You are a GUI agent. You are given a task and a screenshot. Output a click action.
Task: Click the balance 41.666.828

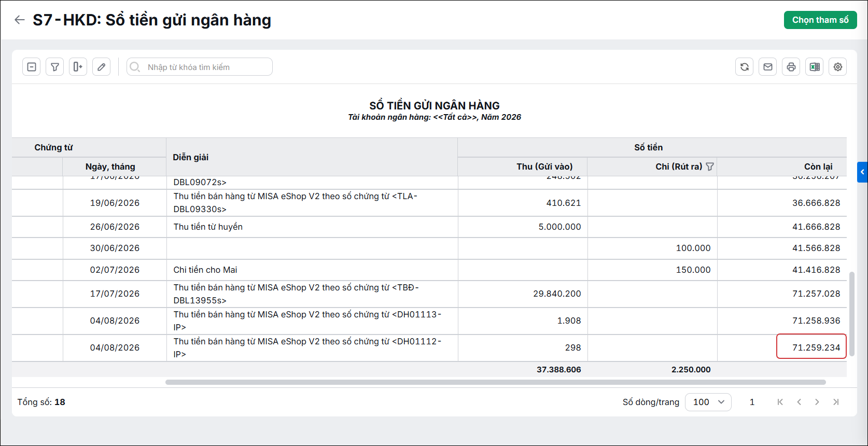[816, 227]
